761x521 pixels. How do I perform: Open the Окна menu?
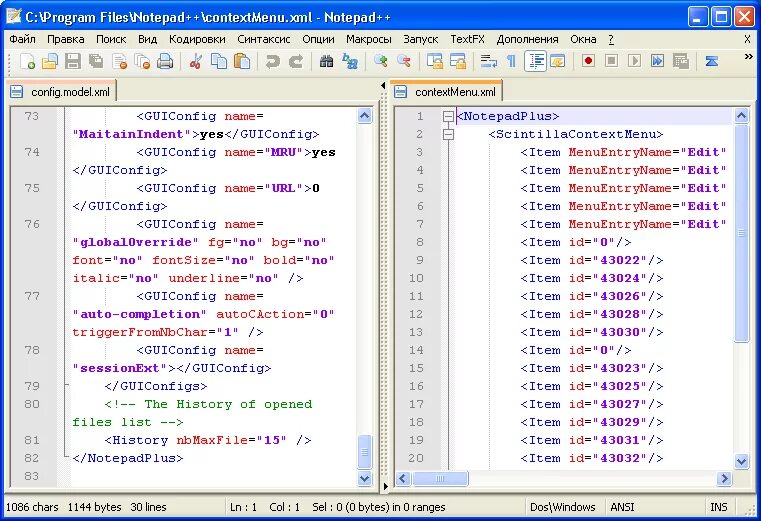583,39
